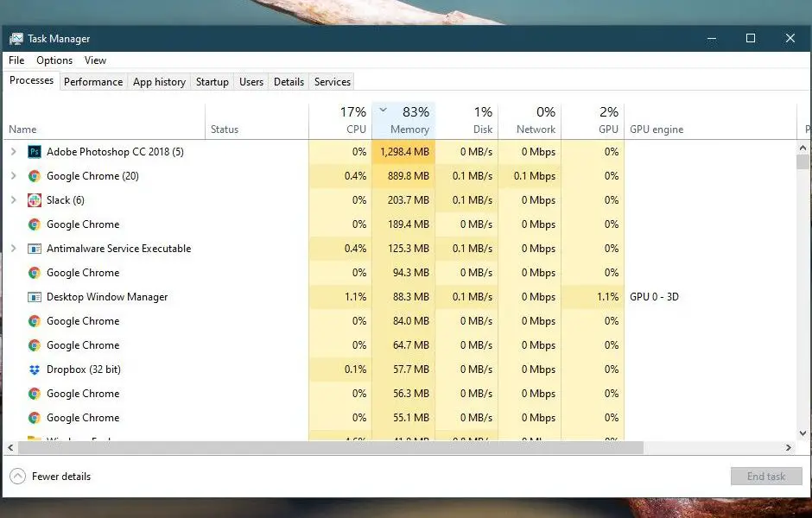Open the Options menu

point(54,60)
